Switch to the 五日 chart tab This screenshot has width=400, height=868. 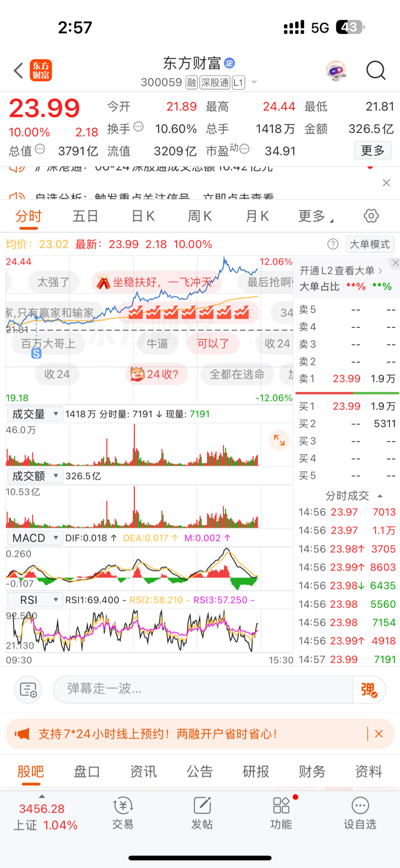tap(85, 216)
